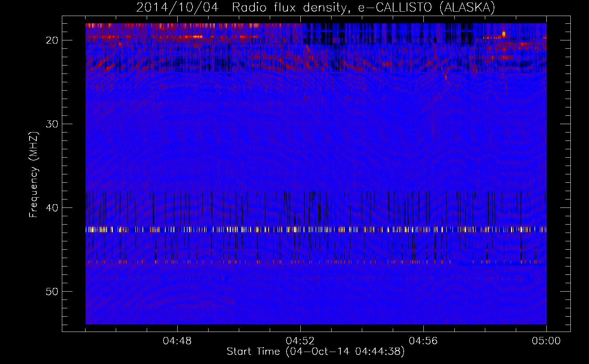Click the 04:48 time tick label
This screenshot has width=589, height=364.
pyautogui.click(x=177, y=341)
